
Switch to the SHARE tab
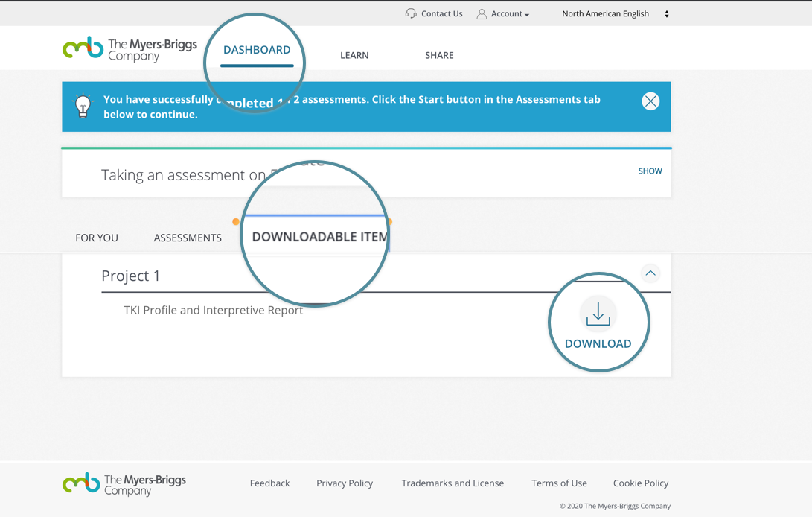pyautogui.click(x=439, y=54)
